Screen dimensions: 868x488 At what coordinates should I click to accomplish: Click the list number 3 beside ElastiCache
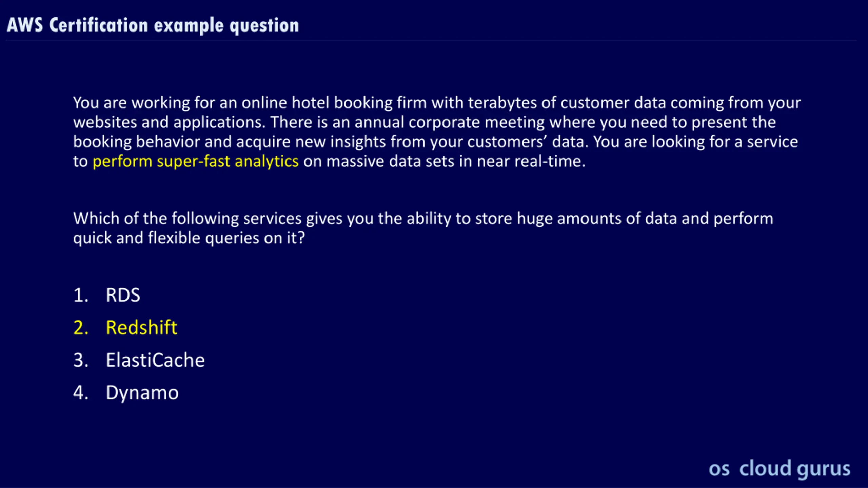click(81, 360)
